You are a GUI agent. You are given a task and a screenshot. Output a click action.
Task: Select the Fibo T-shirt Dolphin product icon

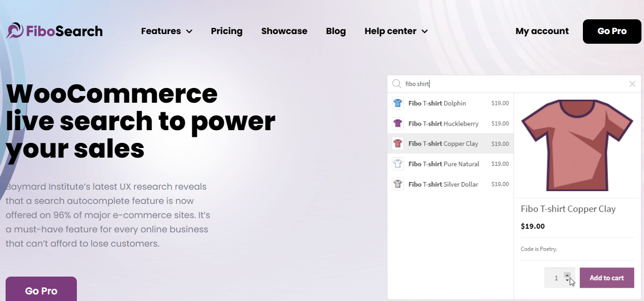click(x=398, y=103)
